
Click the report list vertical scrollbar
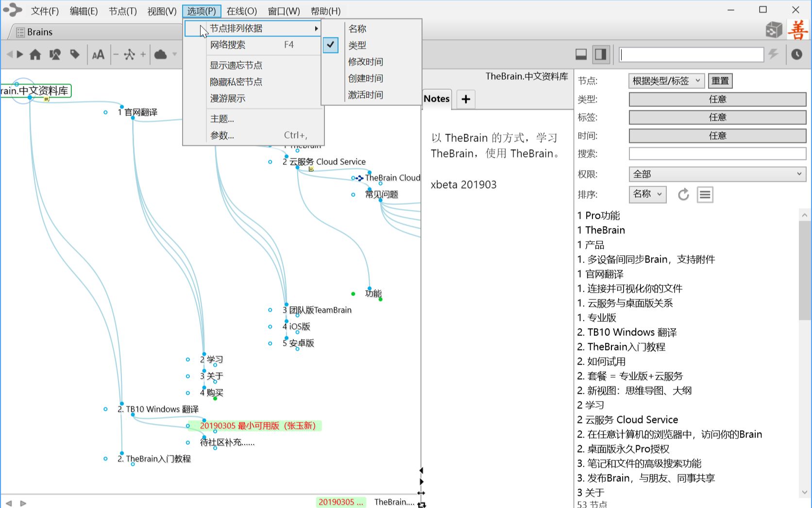pyautogui.click(x=804, y=270)
